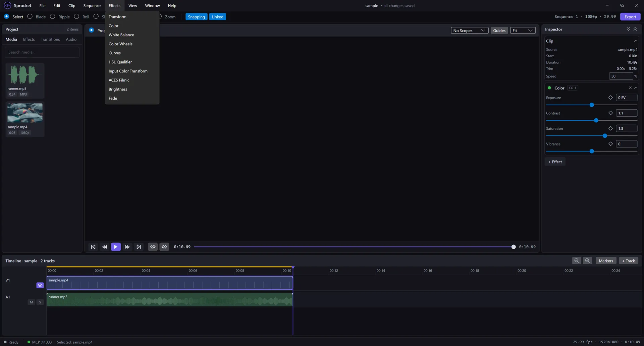
Task: Click the next-edit navigation icon
Action: click(164, 247)
